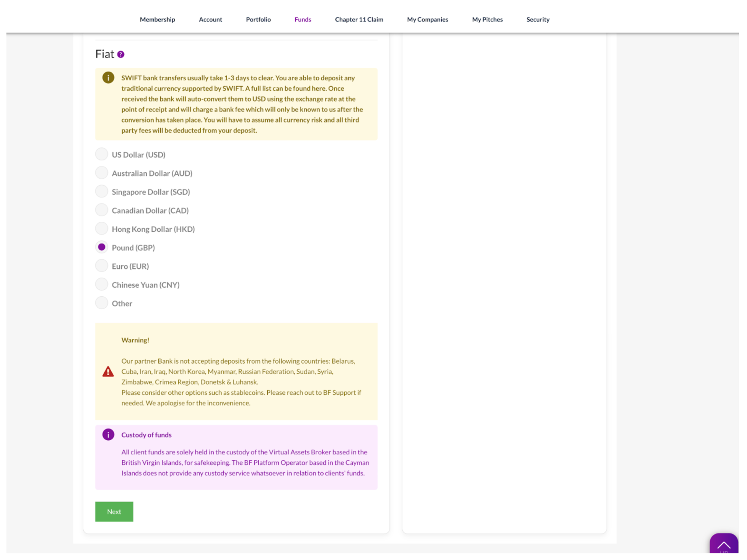Open the My Companies tab
This screenshot has height=560, width=747.
[427, 19]
